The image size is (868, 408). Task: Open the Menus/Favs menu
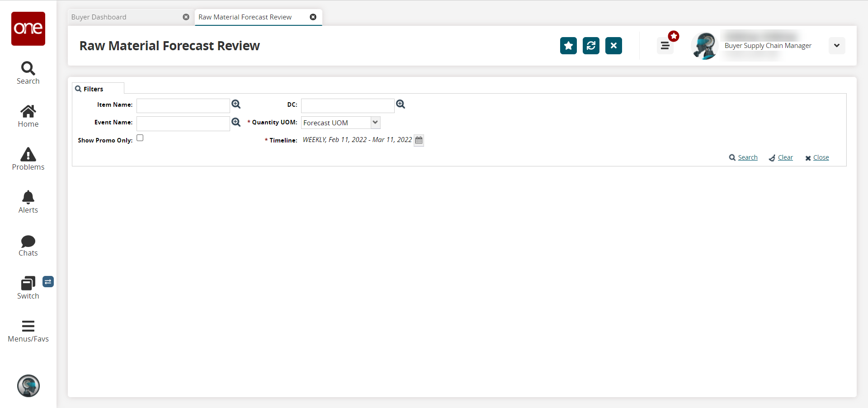[x=28, y=332]
